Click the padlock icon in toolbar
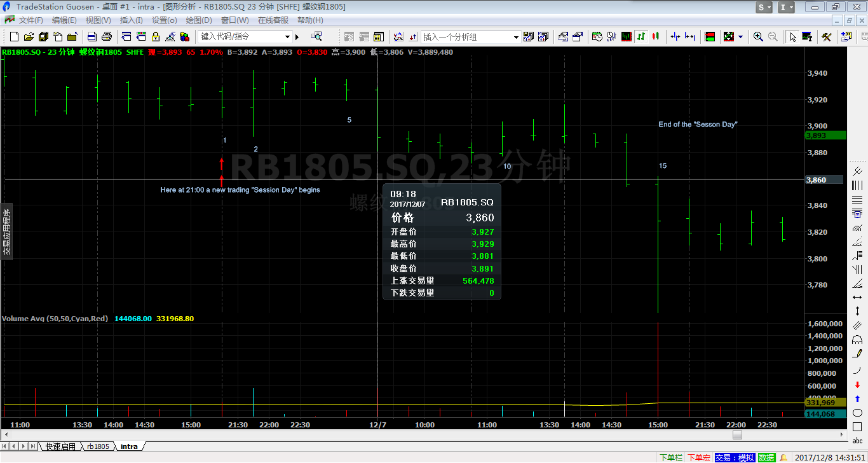The width and height of the screenshot is (868, 463). [x=155, y=37]
